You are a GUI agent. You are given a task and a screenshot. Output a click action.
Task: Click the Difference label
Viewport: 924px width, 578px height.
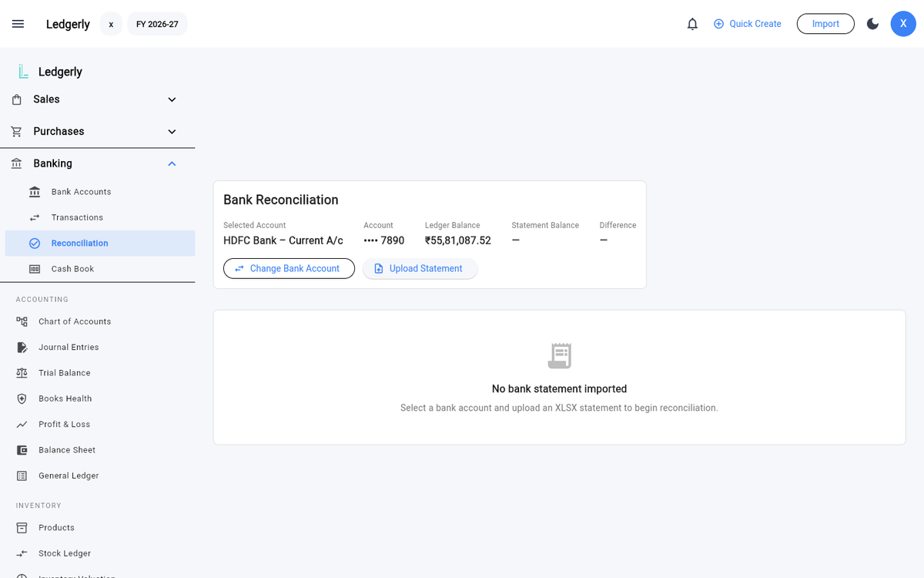pos(618,225)
